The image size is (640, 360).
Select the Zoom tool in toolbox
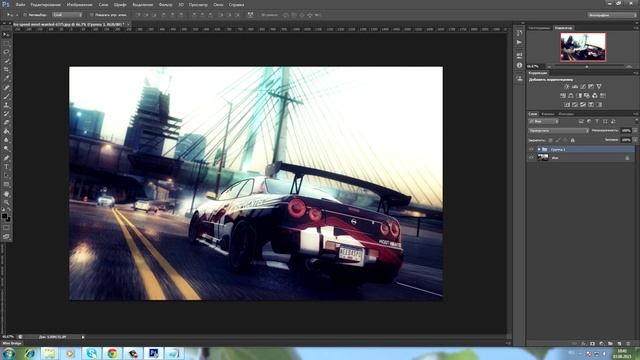coord(6,202)
